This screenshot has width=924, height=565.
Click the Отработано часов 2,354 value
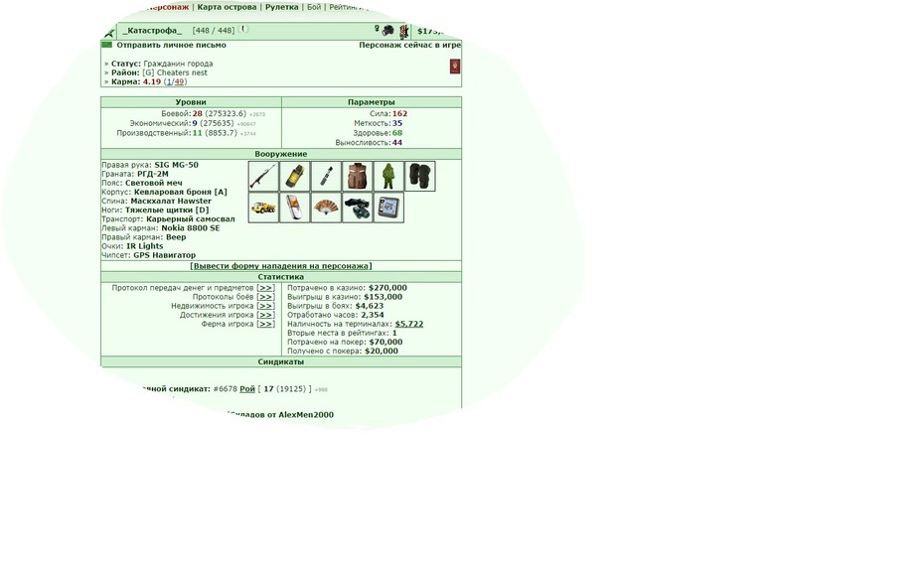click(373, 315)
